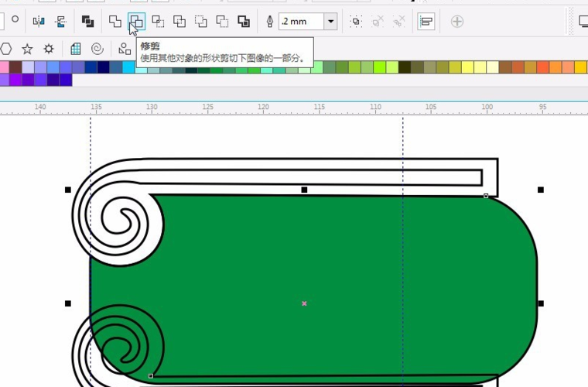
Task: Select the Spiral tool
Action: pyautogui.click(x=97, y=49)
